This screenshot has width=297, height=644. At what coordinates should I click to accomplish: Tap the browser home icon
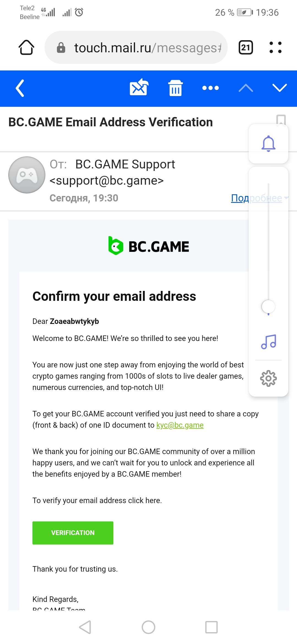[26, 47]
